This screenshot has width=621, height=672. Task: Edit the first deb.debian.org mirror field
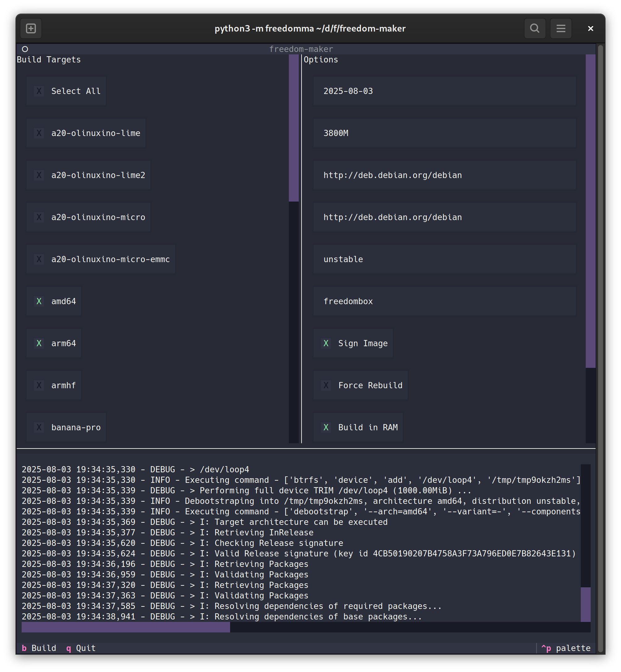(444, 175)
